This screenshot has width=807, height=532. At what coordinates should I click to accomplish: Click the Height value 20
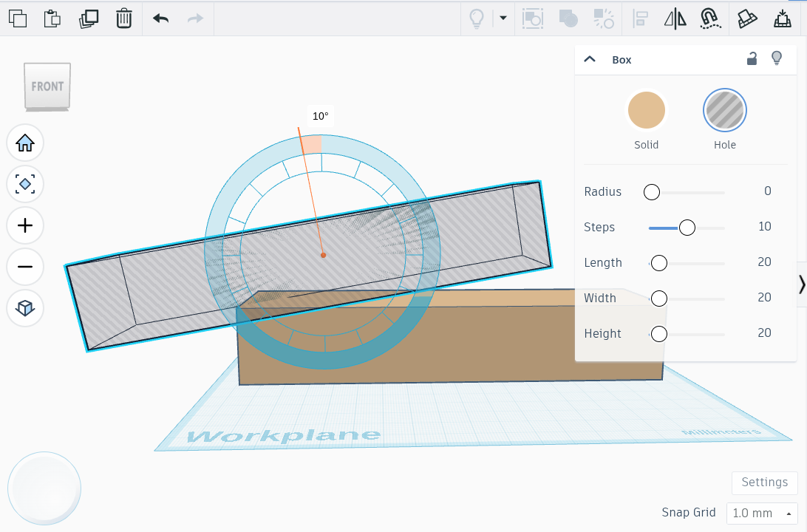[764, 333]
